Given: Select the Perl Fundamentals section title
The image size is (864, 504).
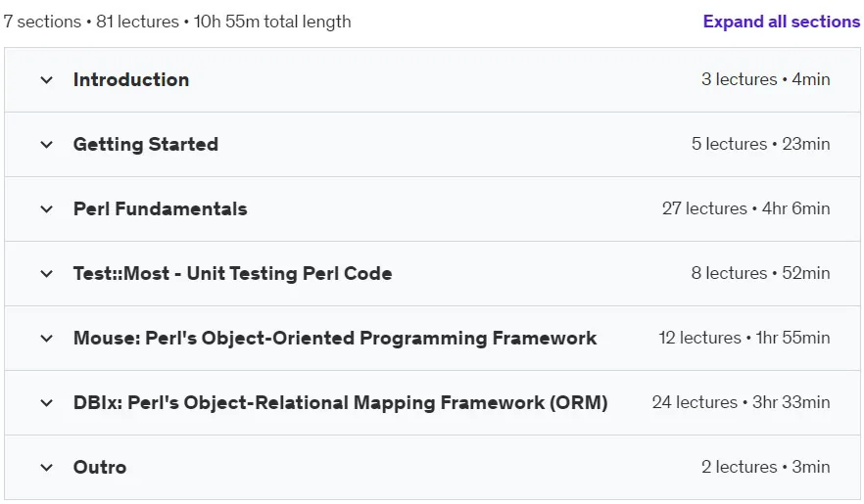Looking at the screenshot, I should click(x=161, y=209).
